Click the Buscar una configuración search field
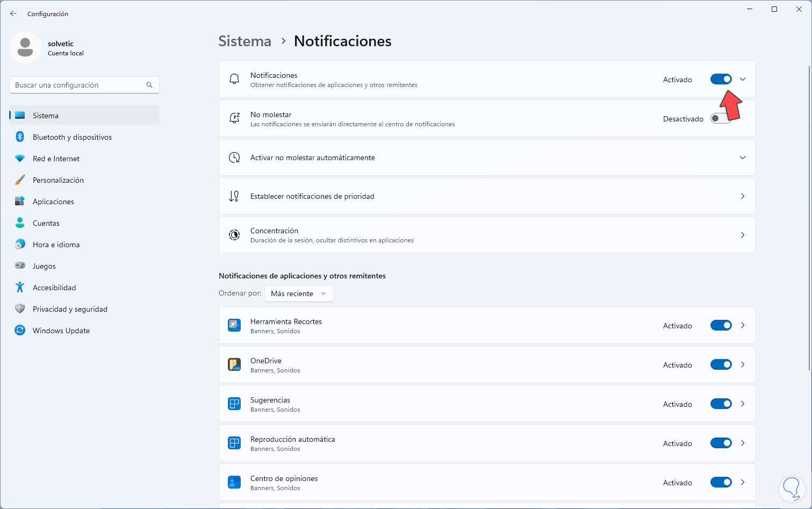Image resolution: width=812 pixels, height=509 pixels. point(78,85)
